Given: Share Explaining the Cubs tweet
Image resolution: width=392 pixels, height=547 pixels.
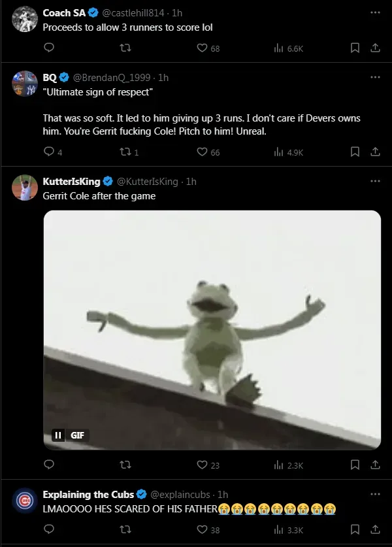Looking at the screenshot, I should pyautogui.click(x=375, y=530).
